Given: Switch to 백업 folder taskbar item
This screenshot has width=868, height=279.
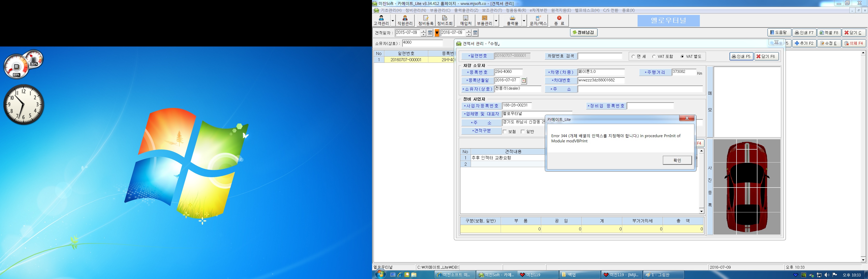Looking at the screenshot, I should (579, 275).
